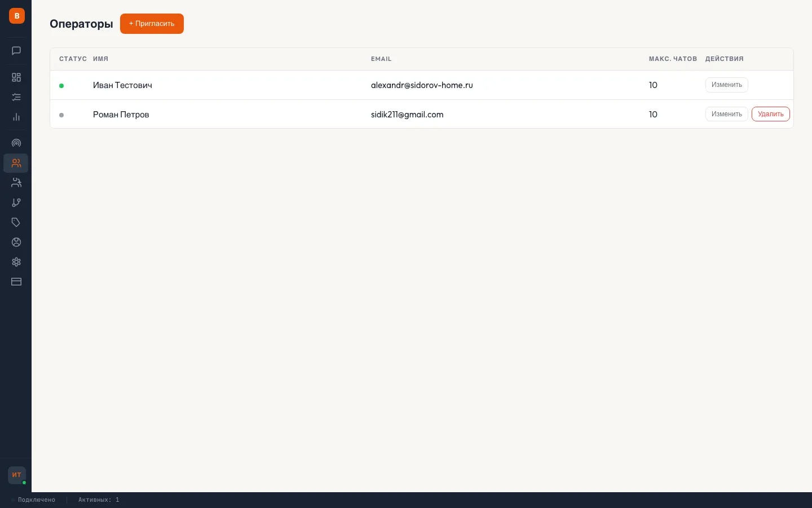
Task: Click the tag icon in sidebar
Action: coord(16,222)
